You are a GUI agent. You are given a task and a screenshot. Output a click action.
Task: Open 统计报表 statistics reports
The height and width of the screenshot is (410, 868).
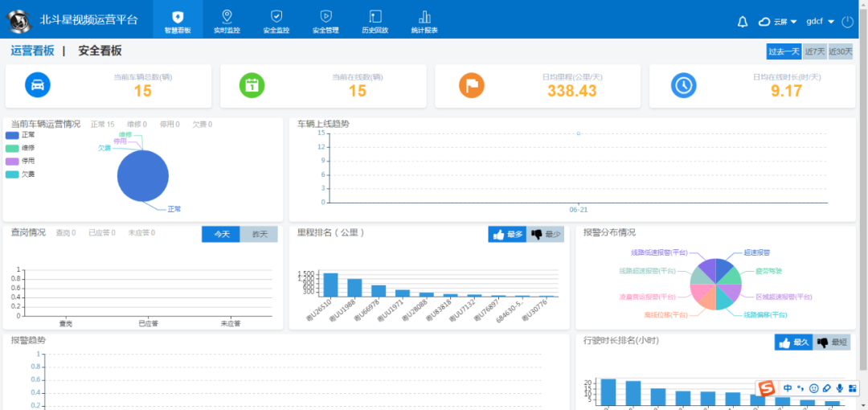424,21
